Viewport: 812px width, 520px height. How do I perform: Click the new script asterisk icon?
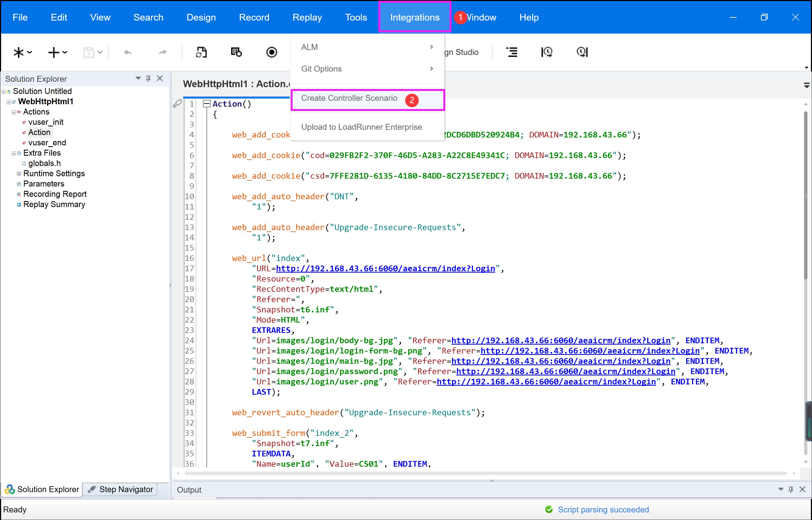19,52
